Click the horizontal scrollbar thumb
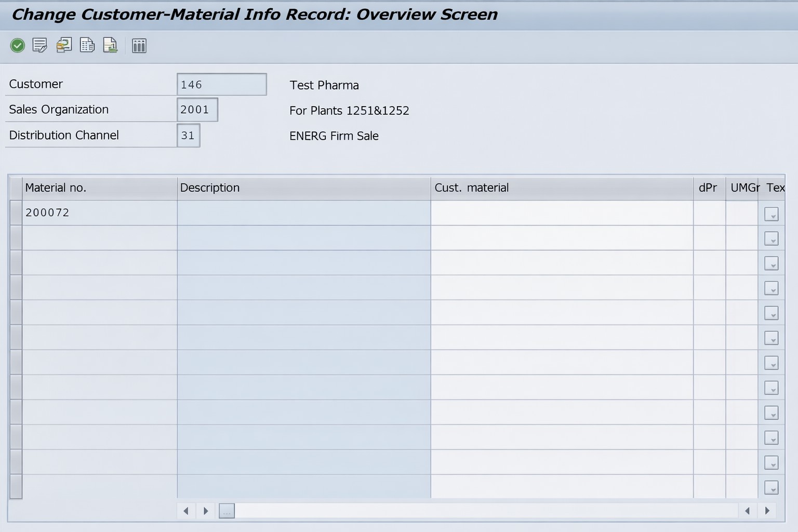Viewport: 798px width, 532px height. (227, 511)
